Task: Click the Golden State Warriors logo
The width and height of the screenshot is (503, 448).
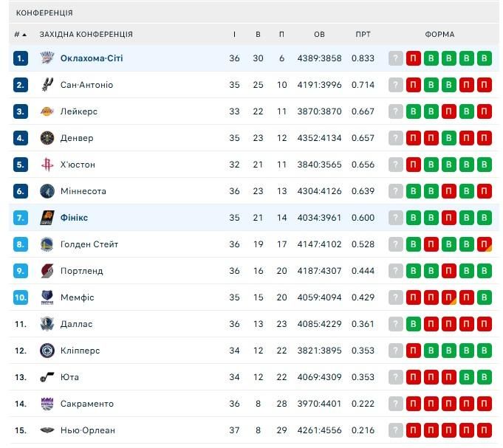Action: point(47,244)
